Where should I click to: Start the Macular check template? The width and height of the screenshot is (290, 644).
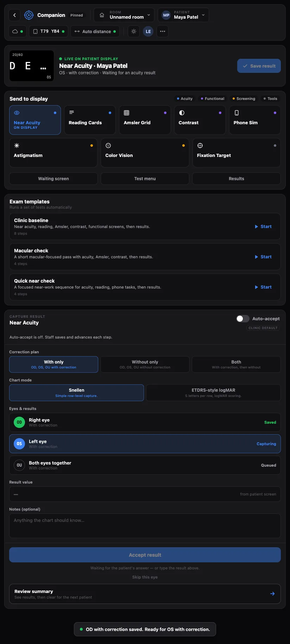263,257
